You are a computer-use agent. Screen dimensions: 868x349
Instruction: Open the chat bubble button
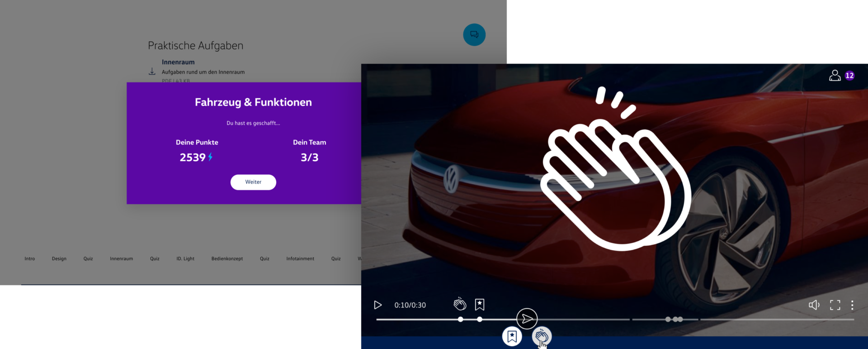coord(474,34)
